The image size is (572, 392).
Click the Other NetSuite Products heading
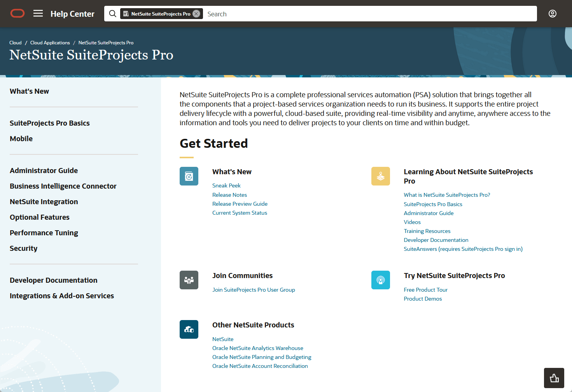click(253, 325)
